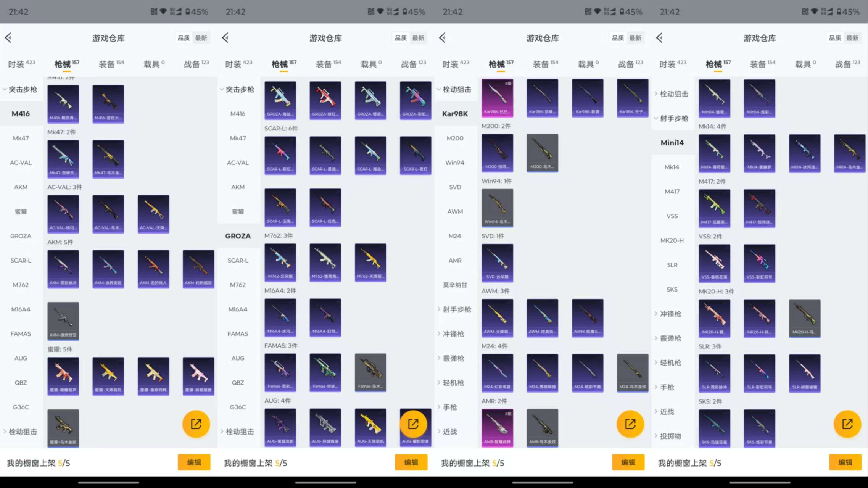Screen dimensions: 868x488
Task: Switch sort to 最新 on the leftmost screen
Action: (201, 38)
